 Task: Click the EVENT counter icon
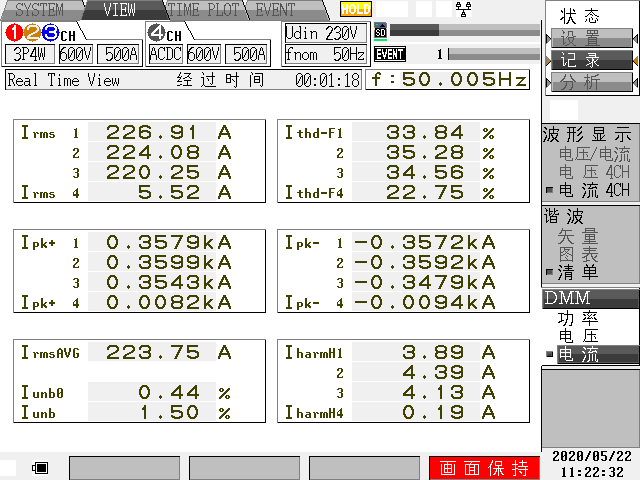coord(389,54)
